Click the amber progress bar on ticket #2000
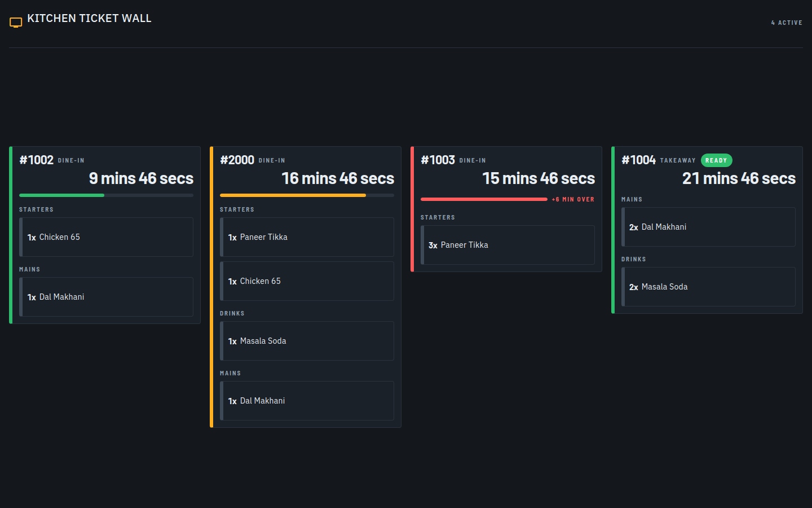Screen dimensions: 812x508 pos(307,195)
